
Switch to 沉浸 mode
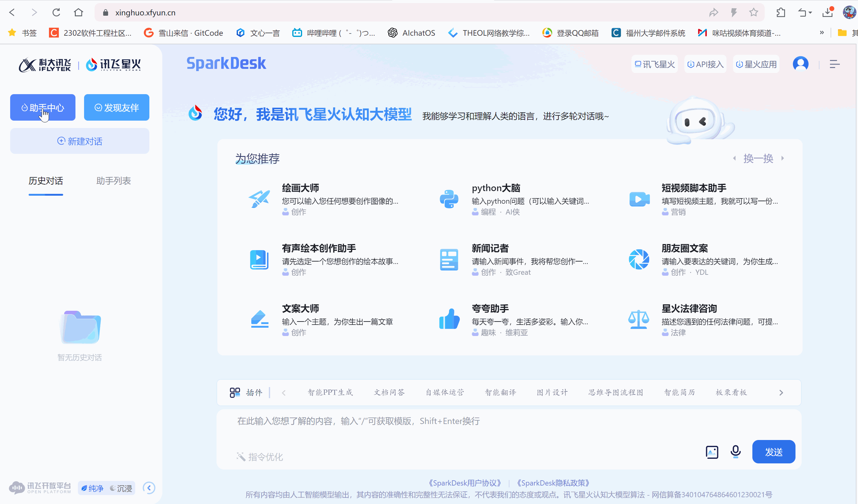point(121,488)
